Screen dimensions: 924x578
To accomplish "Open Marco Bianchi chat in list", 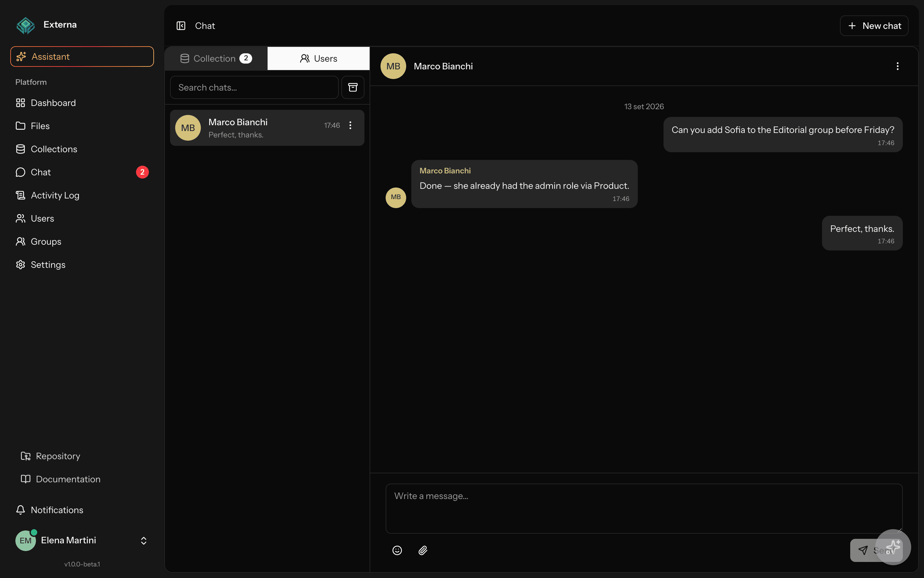I will [x=267, y=128].
